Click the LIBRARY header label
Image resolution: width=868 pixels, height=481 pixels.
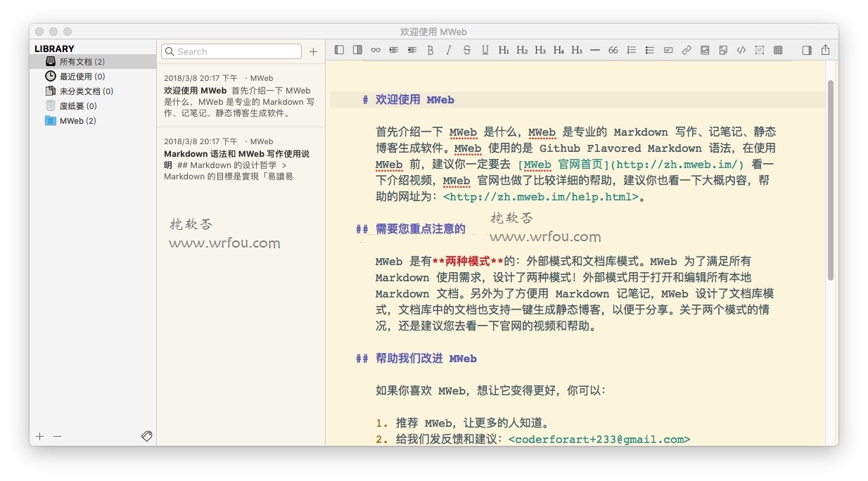click(x=54, y=49)
